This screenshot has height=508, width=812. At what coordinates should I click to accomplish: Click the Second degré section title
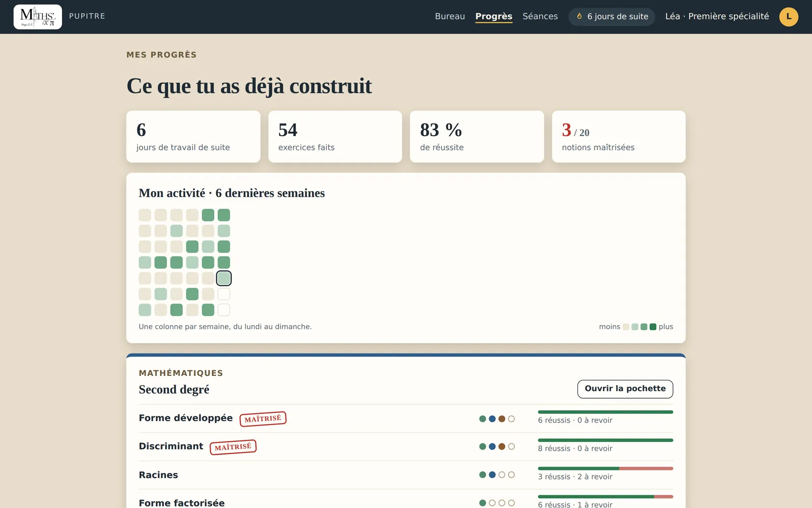pyautogui.click(x=174, y=390)
